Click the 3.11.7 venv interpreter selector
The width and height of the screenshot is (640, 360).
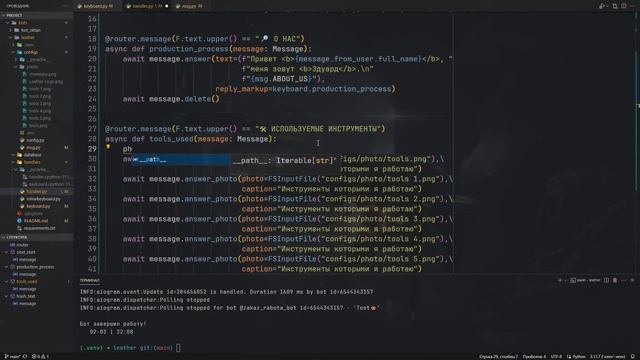click(x=607, y=357)
